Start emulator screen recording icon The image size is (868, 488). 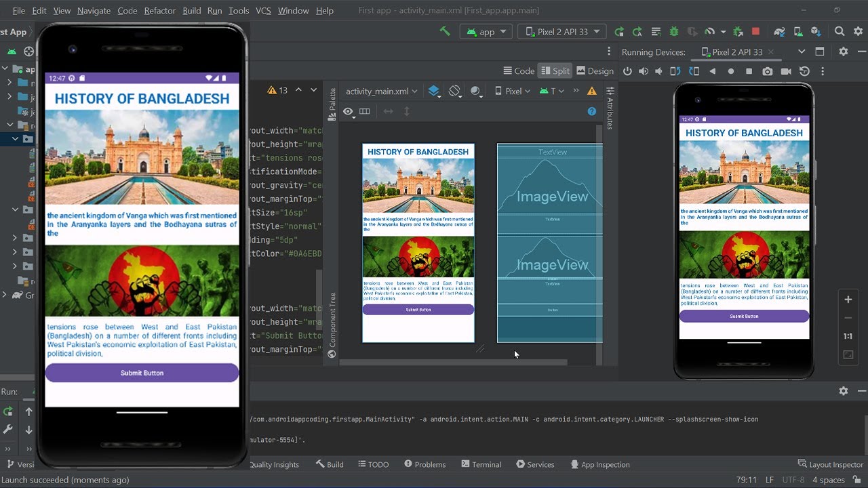click(x=786, y=71)
